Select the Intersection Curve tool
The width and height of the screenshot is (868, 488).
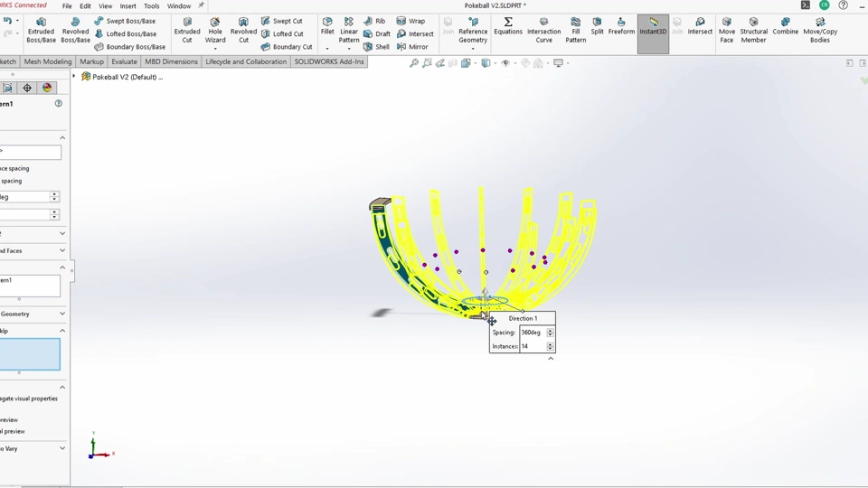[543, 31]
